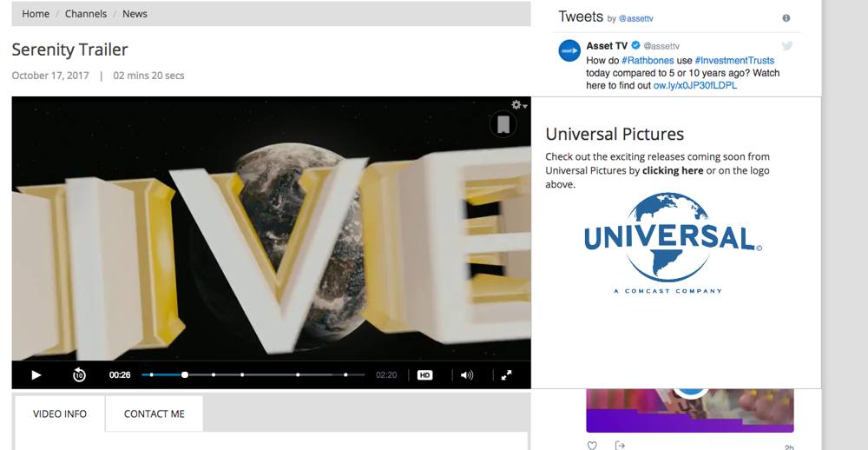Click the elapsed time 00:26 display

[x=120, y=375]
